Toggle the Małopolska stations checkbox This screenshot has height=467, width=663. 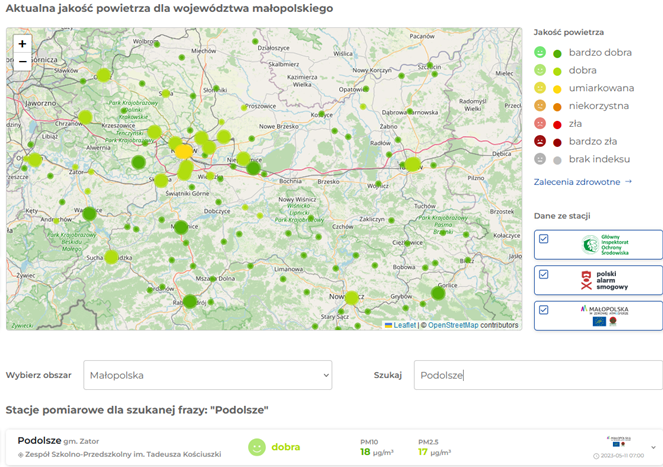pyautogui.click(x=543, y=310)
